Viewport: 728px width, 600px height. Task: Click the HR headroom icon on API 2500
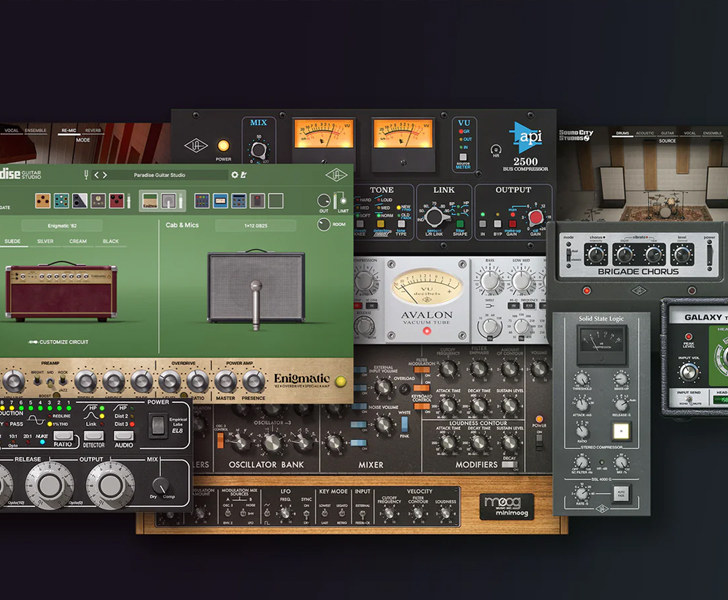[x=496, y=150]
